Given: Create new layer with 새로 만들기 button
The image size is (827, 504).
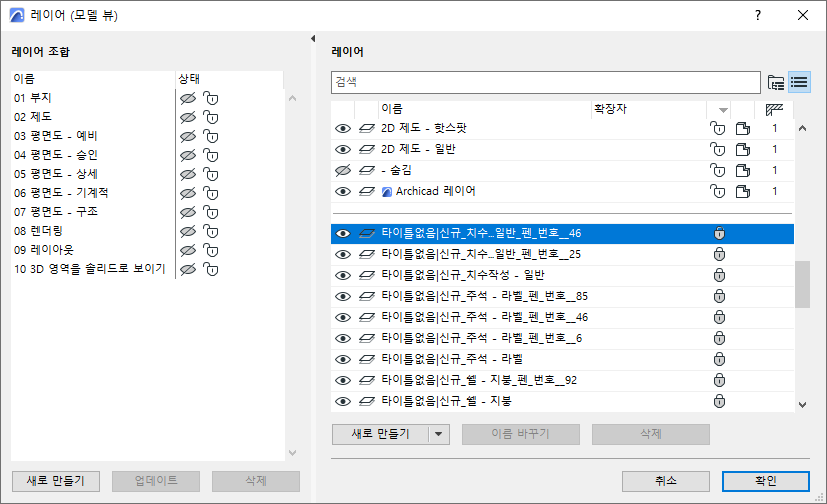Looking at the screenshot, I should [380, 434].
